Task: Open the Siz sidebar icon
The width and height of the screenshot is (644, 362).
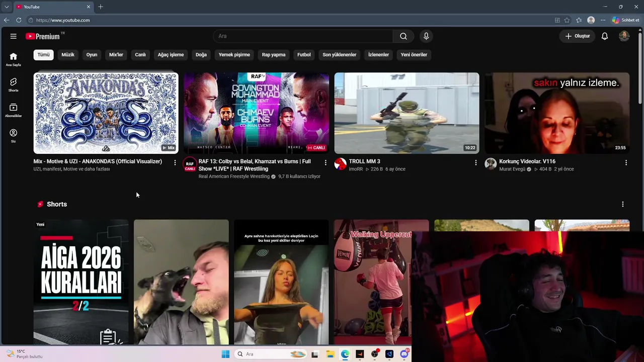Action: pyautogui.click(x=14, y=136)
